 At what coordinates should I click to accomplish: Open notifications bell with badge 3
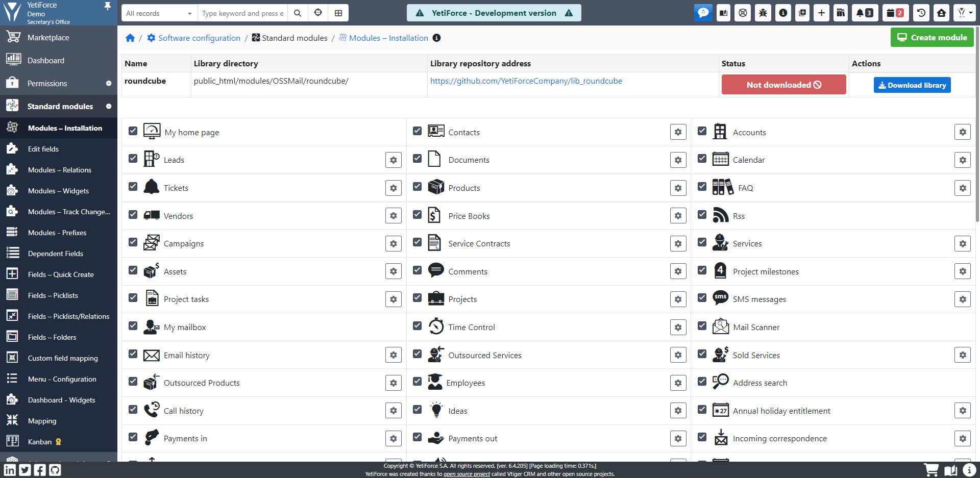[x=865, y=13]
